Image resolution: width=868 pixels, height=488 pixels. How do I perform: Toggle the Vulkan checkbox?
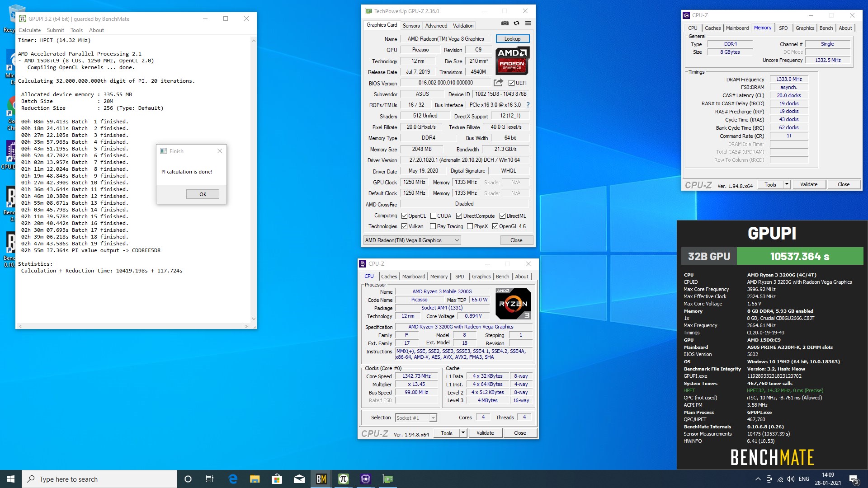404,226
